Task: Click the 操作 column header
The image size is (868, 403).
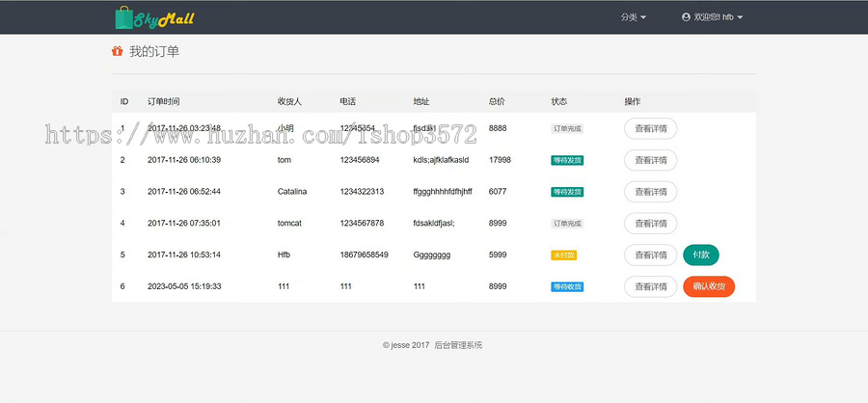Action: [632, 102]
